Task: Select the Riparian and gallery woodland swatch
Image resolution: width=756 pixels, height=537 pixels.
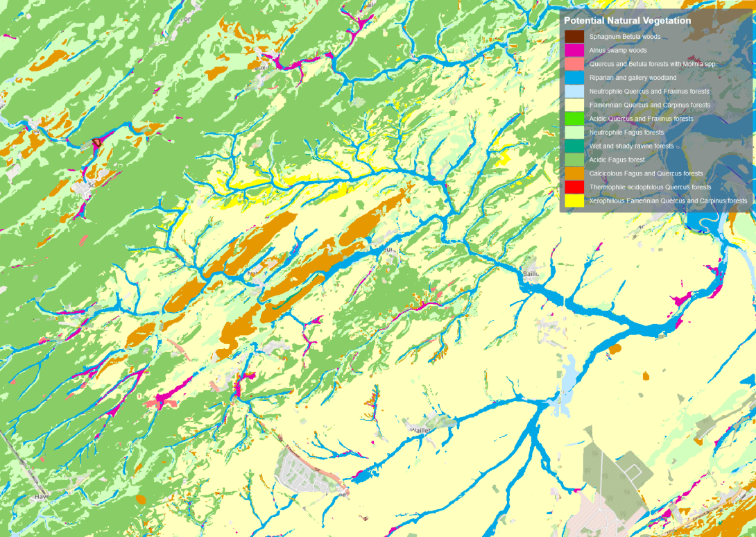Action: point(576,78)
